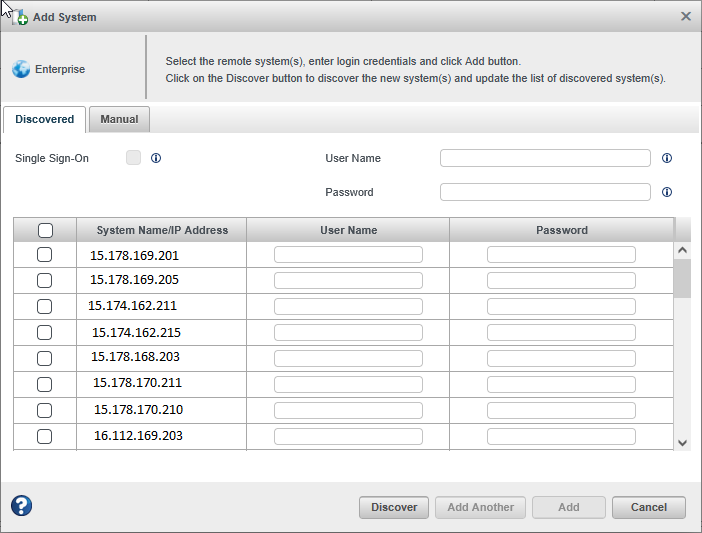Image resolution: width=702 pixels, height=533 pixels.
Task: Switch to the Manual tab
Action: coord(119,119)
